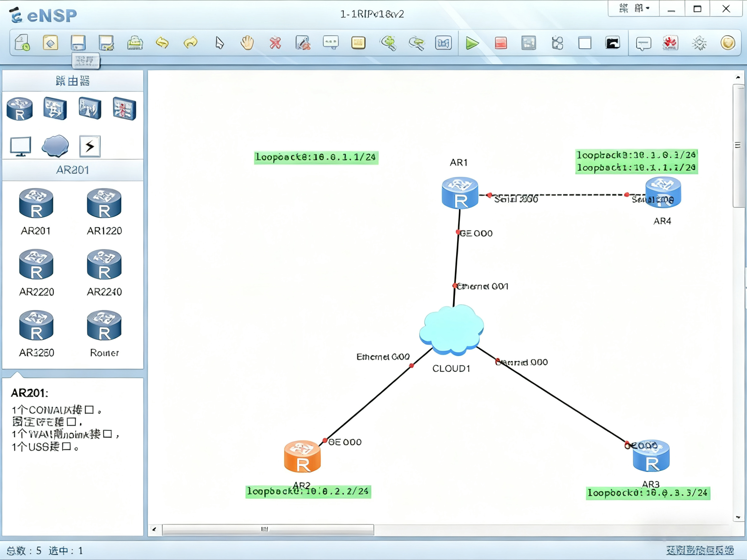The height and width of the screenshot is (560, 747).
Task: Select the mouse pointer selection tool
Action: pos(219,43)
